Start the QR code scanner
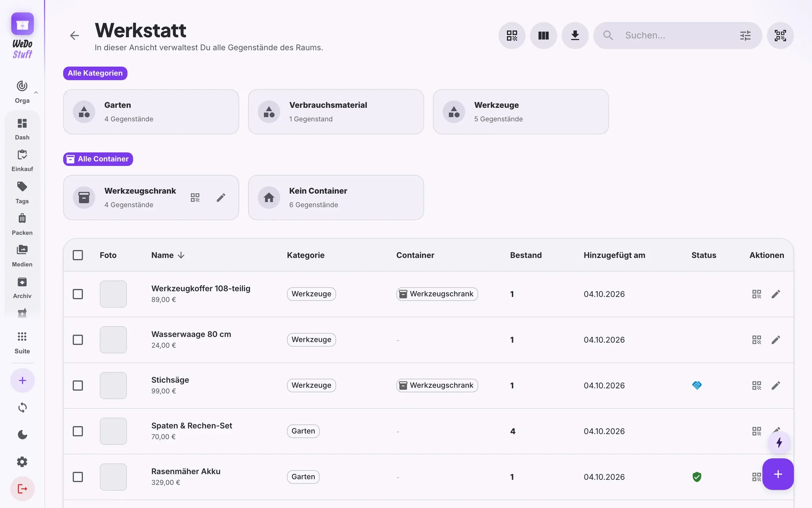Image resolution: width=812 pixels, height=508 pixels. (780, 36)
